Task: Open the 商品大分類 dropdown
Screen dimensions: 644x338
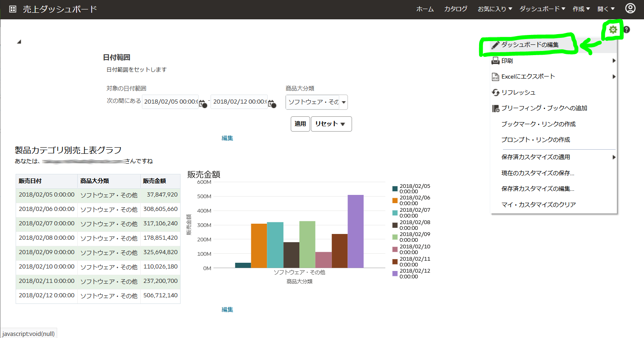Action: point(343,102)
